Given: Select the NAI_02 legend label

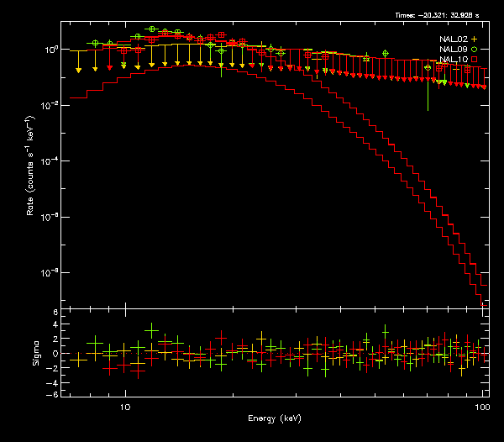Looking at the screenshot, I should [454, 39].
